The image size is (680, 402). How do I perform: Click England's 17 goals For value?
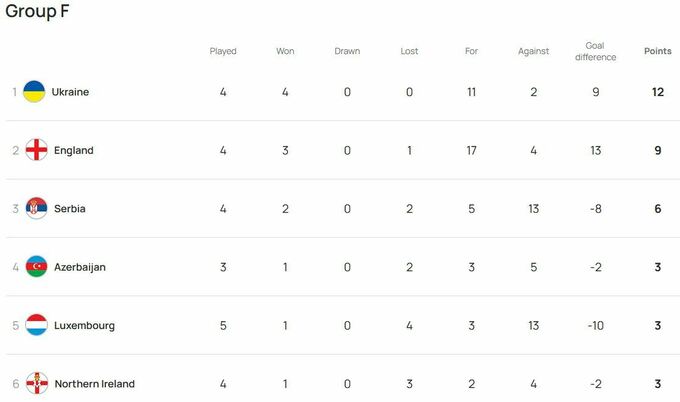471,150
